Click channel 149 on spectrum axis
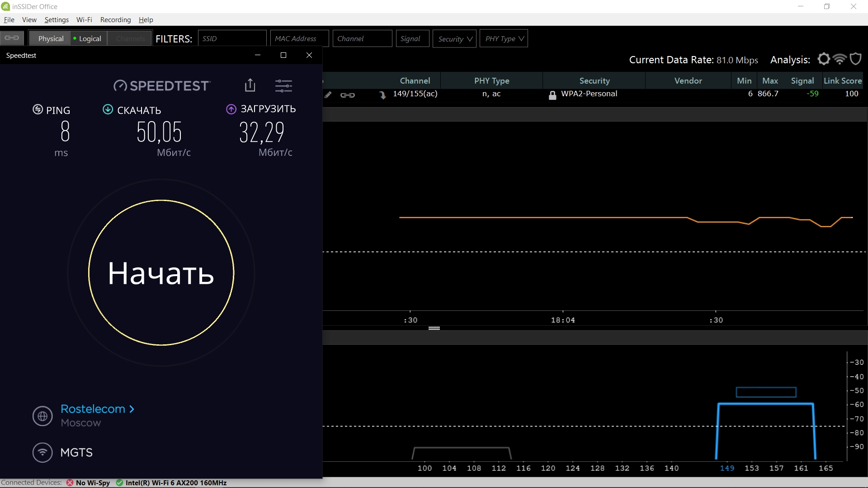 tap(727, 468)
